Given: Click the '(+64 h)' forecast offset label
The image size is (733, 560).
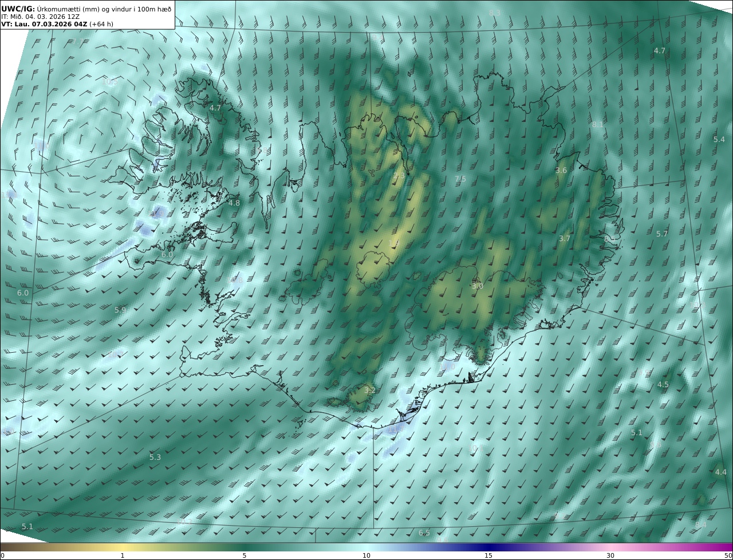Looking at the screenshot, I should (x=101, y=24).
